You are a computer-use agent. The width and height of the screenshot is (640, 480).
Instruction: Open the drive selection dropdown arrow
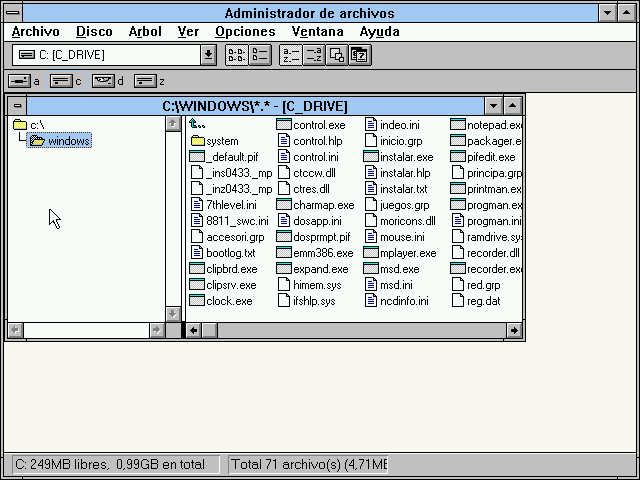click(x=208, y=55)
